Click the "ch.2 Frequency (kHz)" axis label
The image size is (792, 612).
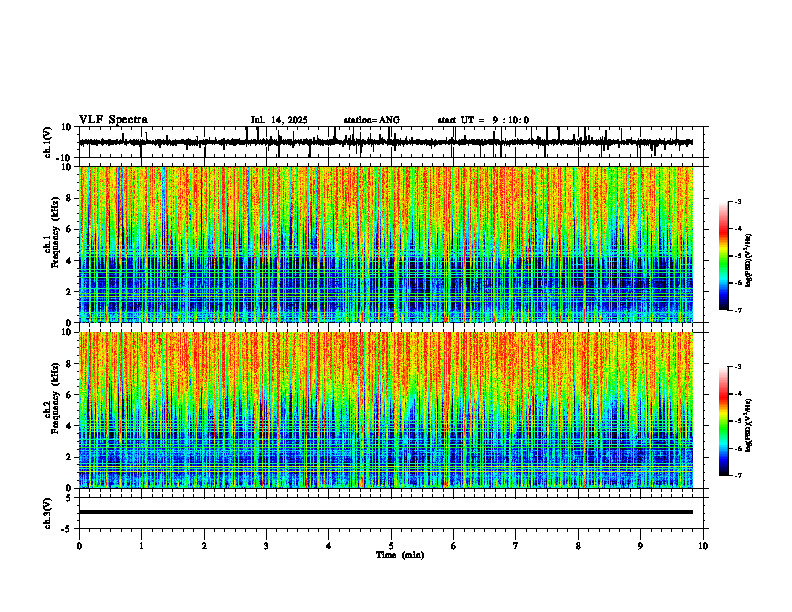coord(51,398)
